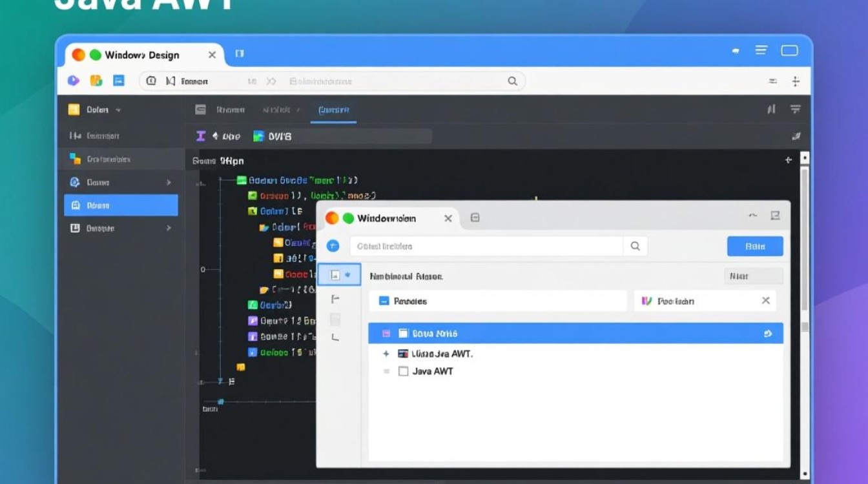Click the purple play-shaped icon in top toolbar
Viewport: 868px width, 484px height.
[x=74, y=81]
